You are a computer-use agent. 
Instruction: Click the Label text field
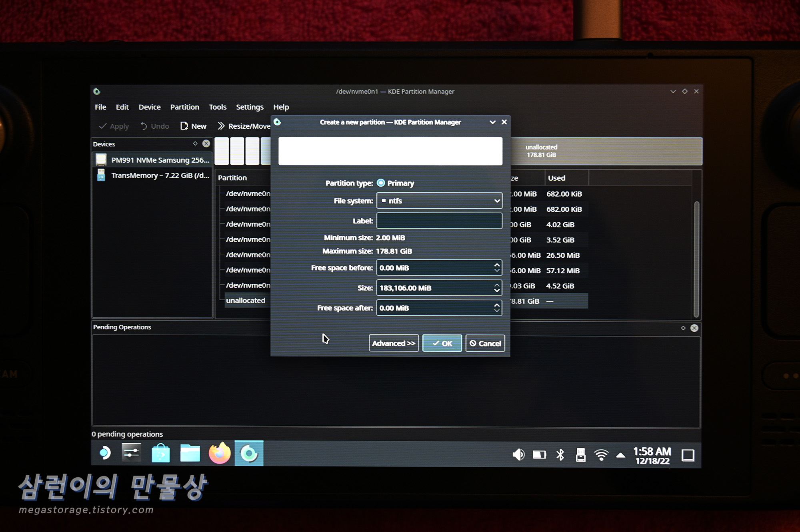(439, 221)
